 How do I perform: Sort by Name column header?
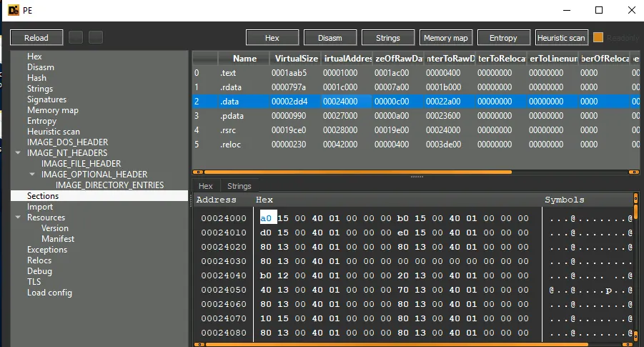(x=244, y=59)
